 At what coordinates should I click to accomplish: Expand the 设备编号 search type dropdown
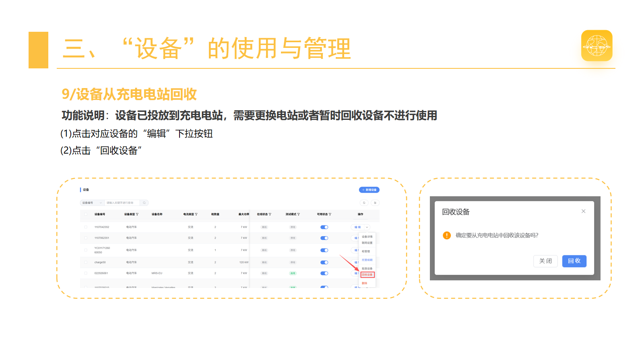[x=92, y=203]
